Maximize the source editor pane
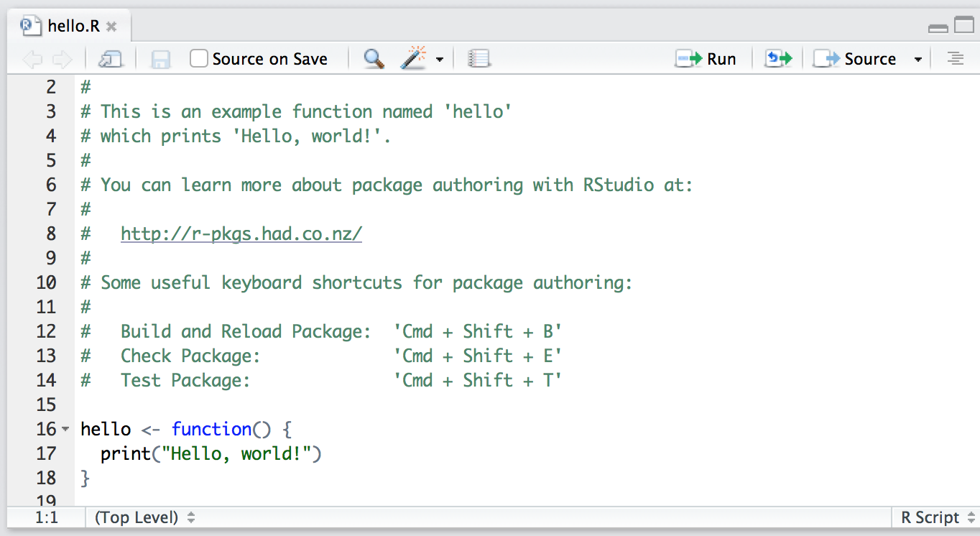Screen dimensions: 980x536 tap(963, 25)
